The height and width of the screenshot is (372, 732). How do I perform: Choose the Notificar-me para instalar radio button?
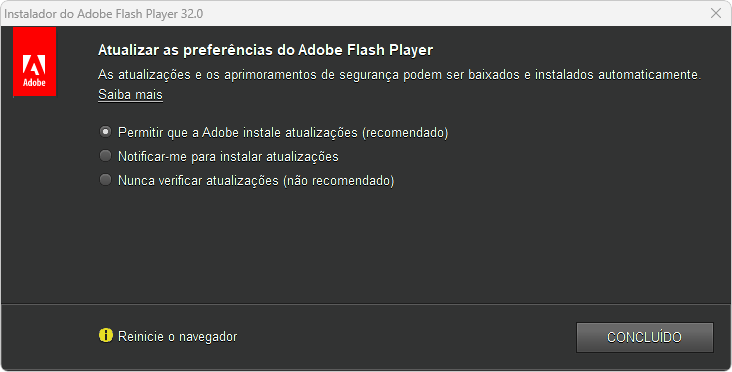tap(106, 156)
